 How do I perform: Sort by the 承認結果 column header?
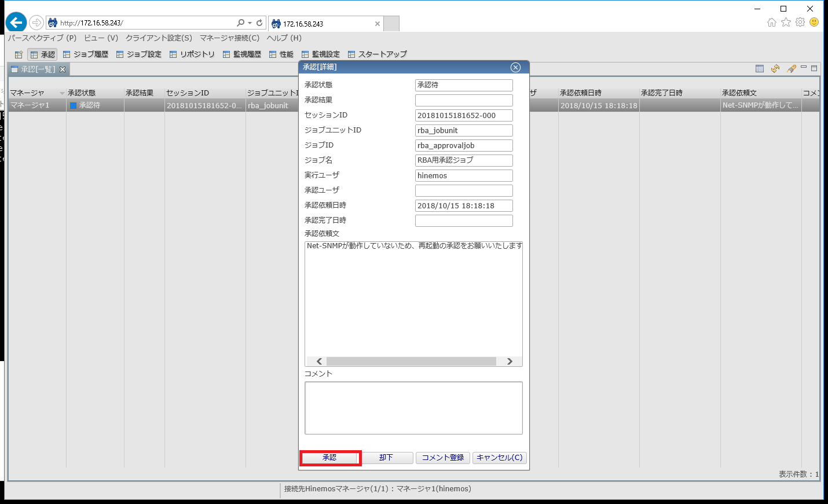144,93
